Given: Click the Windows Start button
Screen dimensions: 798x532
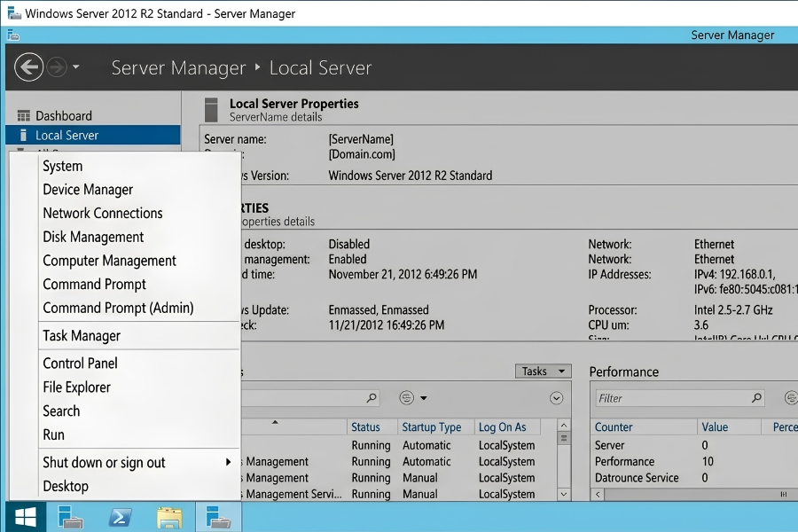Looking at the screenshot, I should pos(26,517).
